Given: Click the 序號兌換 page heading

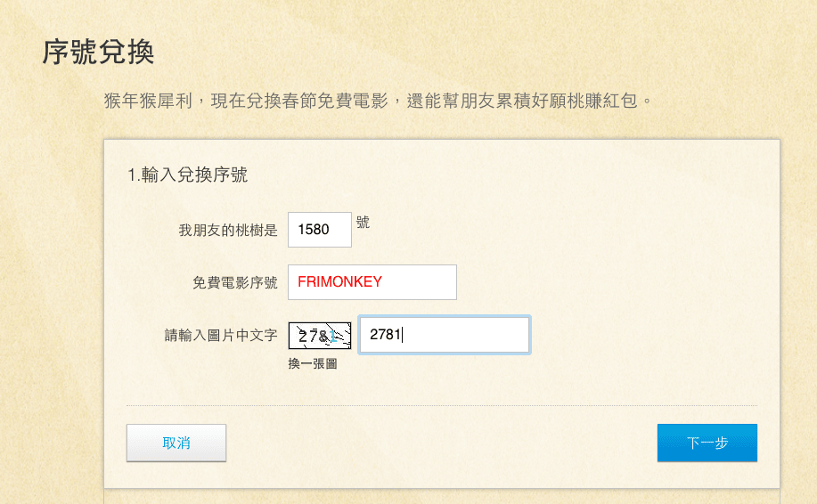Looking at the screenshot, I should pyautogui.click(x=98, y=52).
